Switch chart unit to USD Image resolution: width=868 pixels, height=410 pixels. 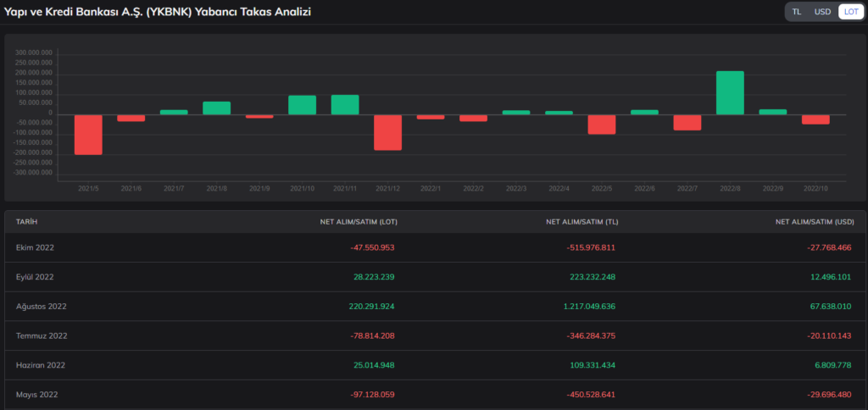click(822, 11)
